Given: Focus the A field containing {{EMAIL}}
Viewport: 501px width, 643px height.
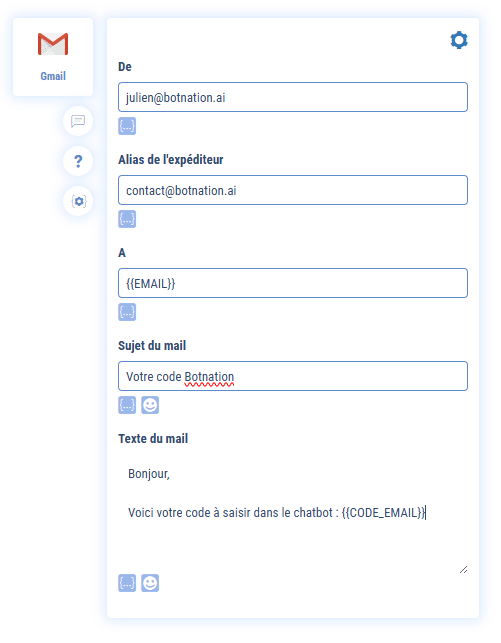Looking at the screenshot, I should tap(293, 283).
